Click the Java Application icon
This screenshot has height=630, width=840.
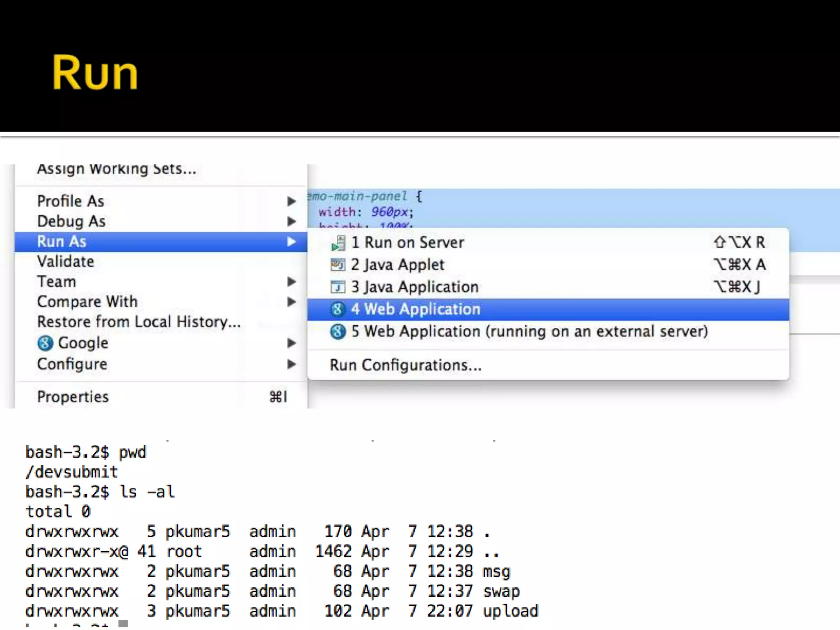338,287
